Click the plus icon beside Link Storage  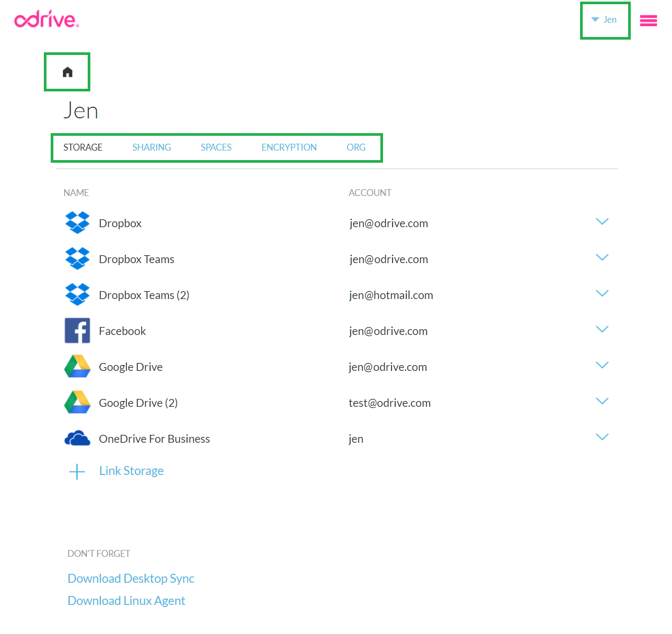pos(77,471)
